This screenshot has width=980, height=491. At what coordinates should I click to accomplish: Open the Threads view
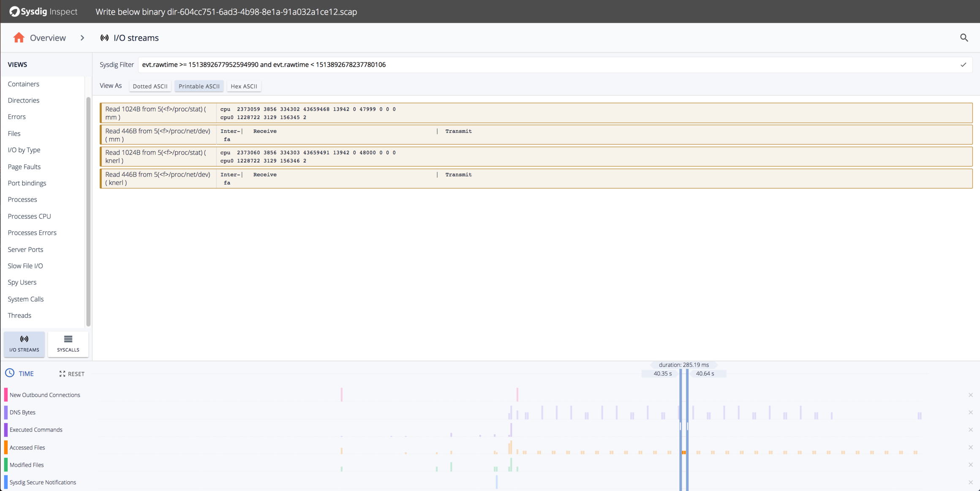(19, 315)
